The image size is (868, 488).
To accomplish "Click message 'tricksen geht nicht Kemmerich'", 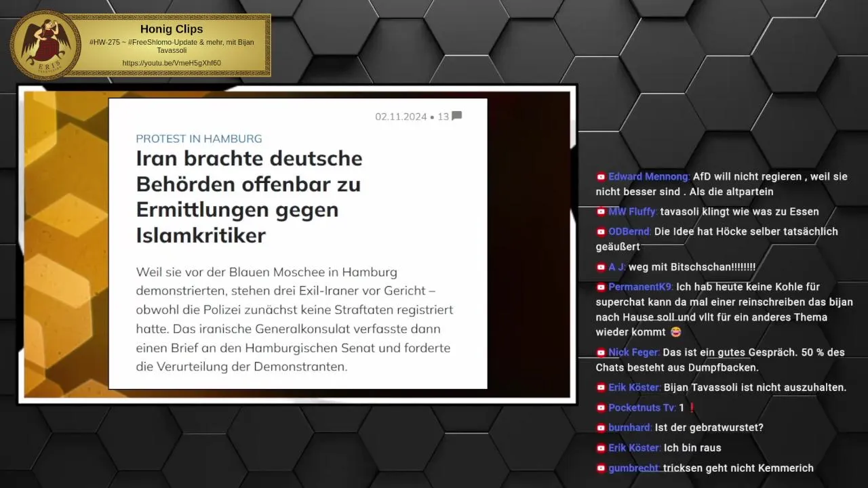I will pyautogui.click(x=738, y=468).
